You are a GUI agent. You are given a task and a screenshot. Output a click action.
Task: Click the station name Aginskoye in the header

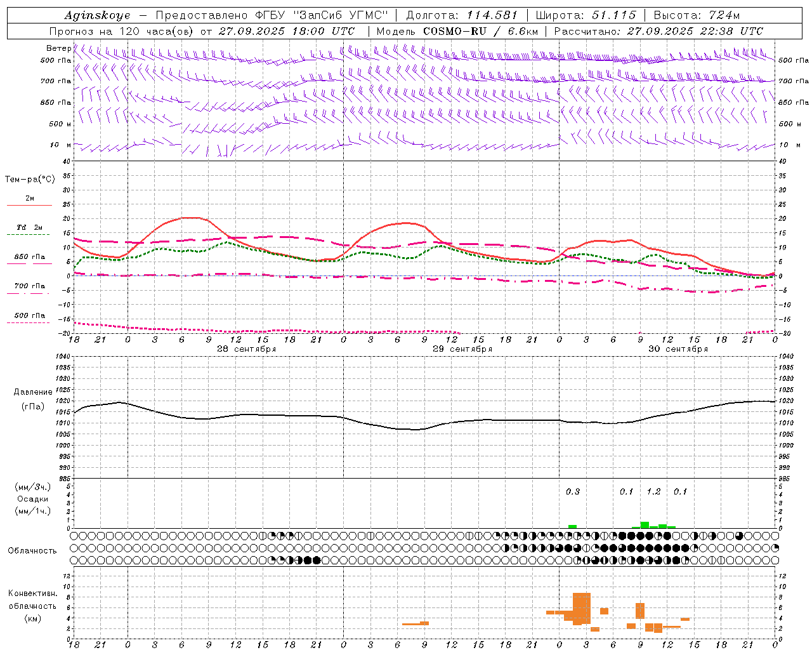(98, 15)
